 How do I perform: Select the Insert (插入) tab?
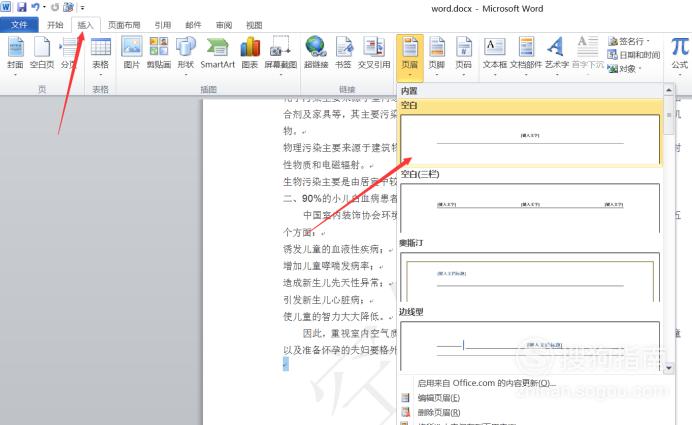click(86, 25)
